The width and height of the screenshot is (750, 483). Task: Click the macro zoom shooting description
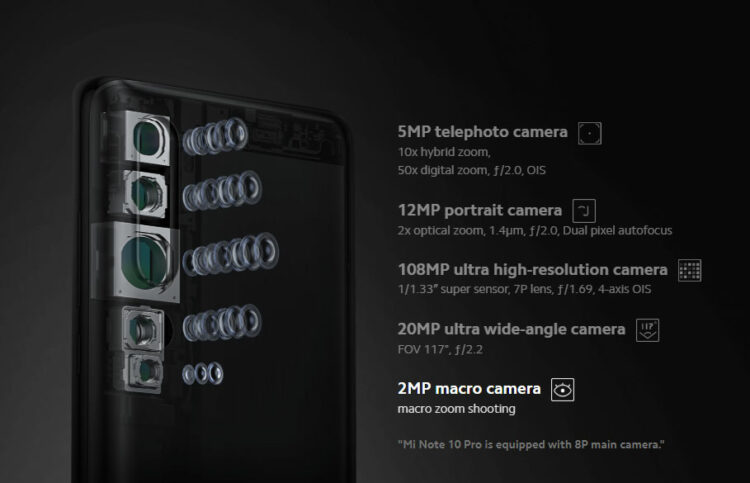pos(456,409)
